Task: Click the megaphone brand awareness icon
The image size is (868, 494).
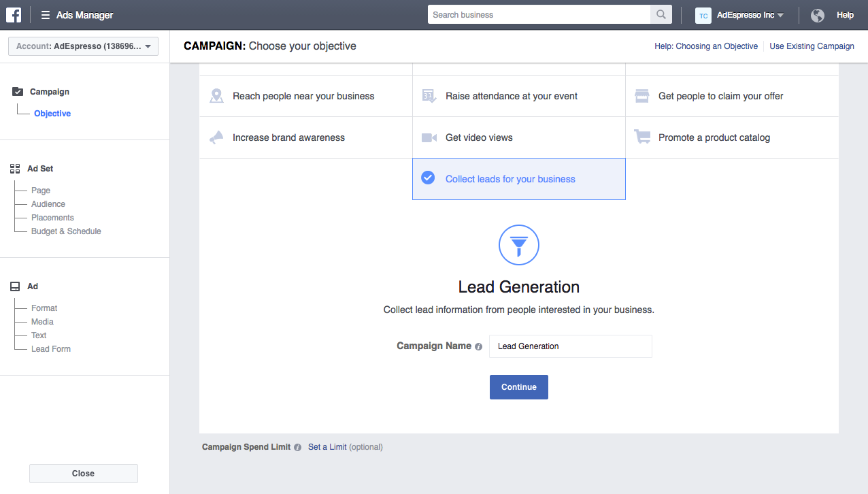Action: pyautogui.click(x=216, y=137)
